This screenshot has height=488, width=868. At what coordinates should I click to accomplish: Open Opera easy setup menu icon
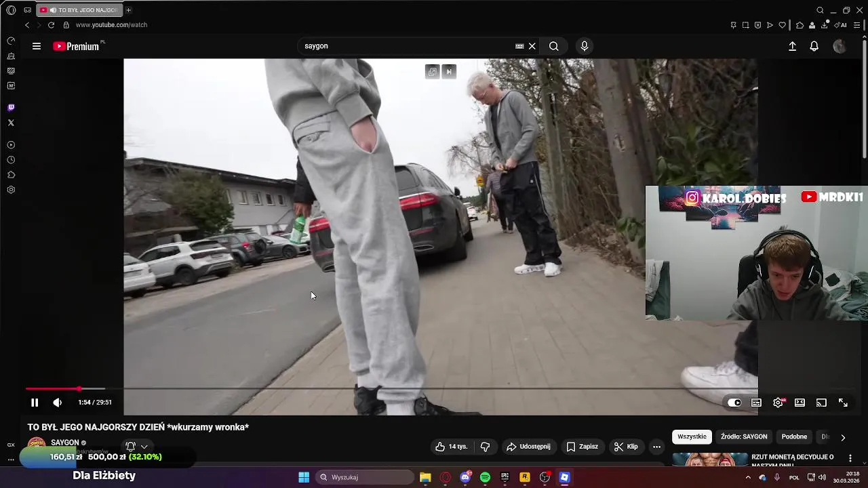coord(857,25)
